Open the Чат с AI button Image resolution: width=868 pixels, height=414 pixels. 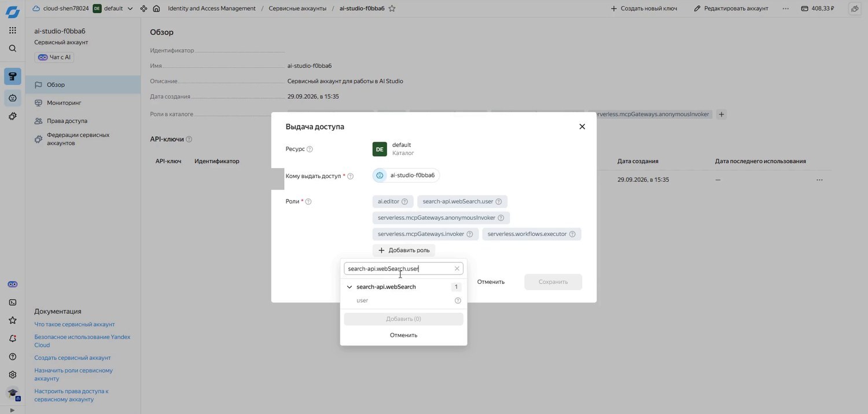(54, 57)
